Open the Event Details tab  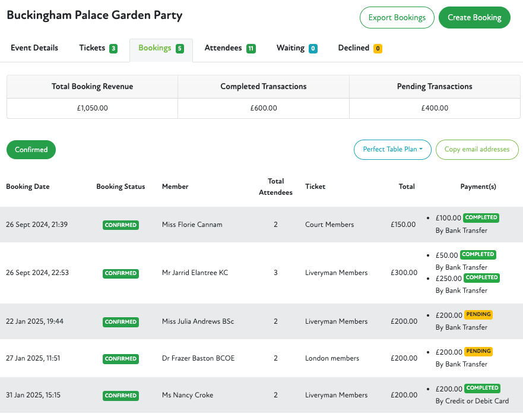click(34, 48)
